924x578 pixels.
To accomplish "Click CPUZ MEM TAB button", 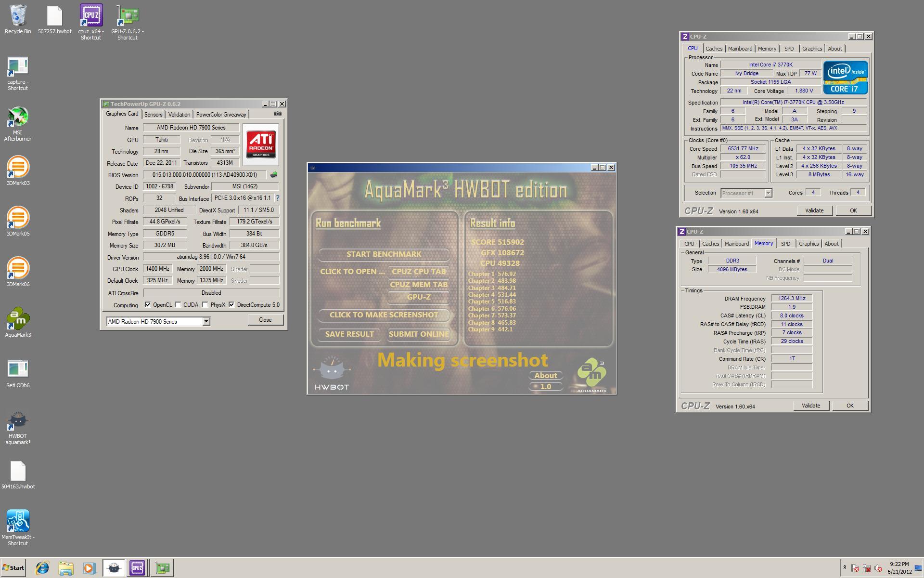I will 419,284.
